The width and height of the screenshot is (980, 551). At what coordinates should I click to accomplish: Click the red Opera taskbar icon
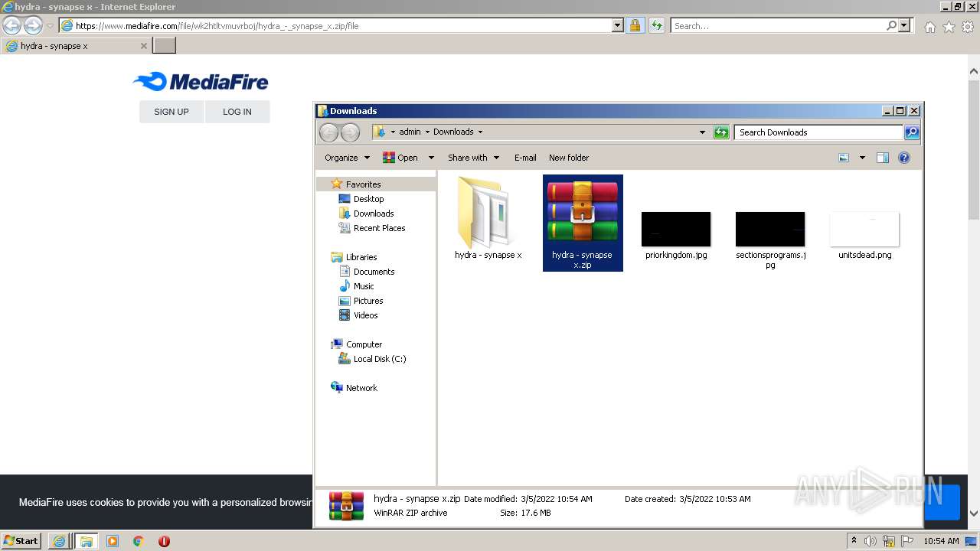pos(164,541)
